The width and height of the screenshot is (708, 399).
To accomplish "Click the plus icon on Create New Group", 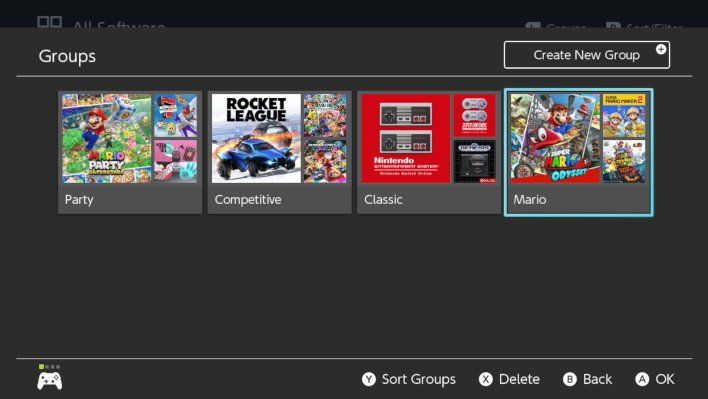I will tap(661, 50).
